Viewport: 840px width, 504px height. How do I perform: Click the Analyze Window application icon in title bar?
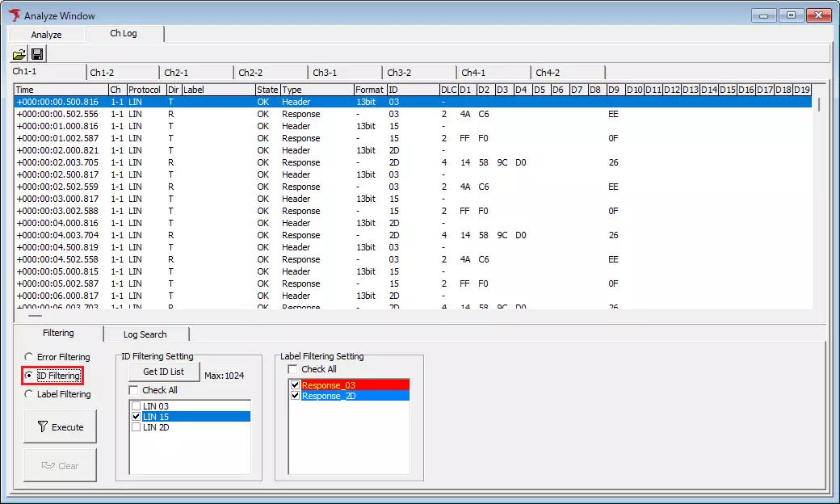point(13,15)
